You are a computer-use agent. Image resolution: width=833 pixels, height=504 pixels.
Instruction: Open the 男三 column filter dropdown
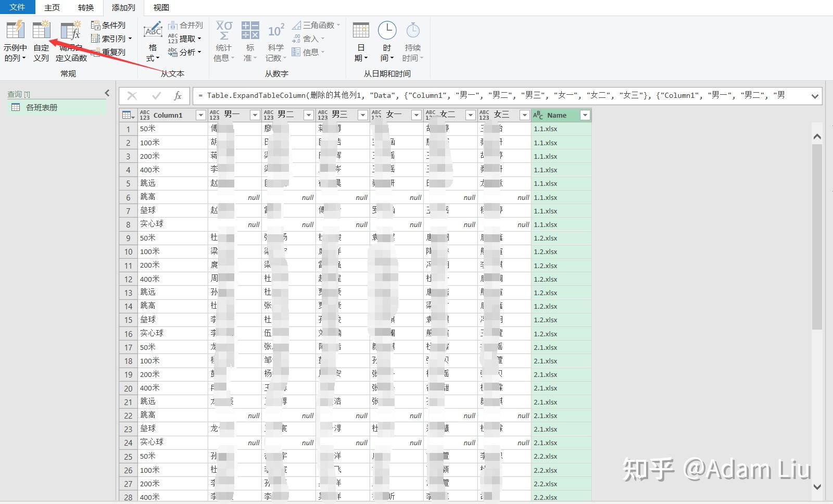click(363, 115)
